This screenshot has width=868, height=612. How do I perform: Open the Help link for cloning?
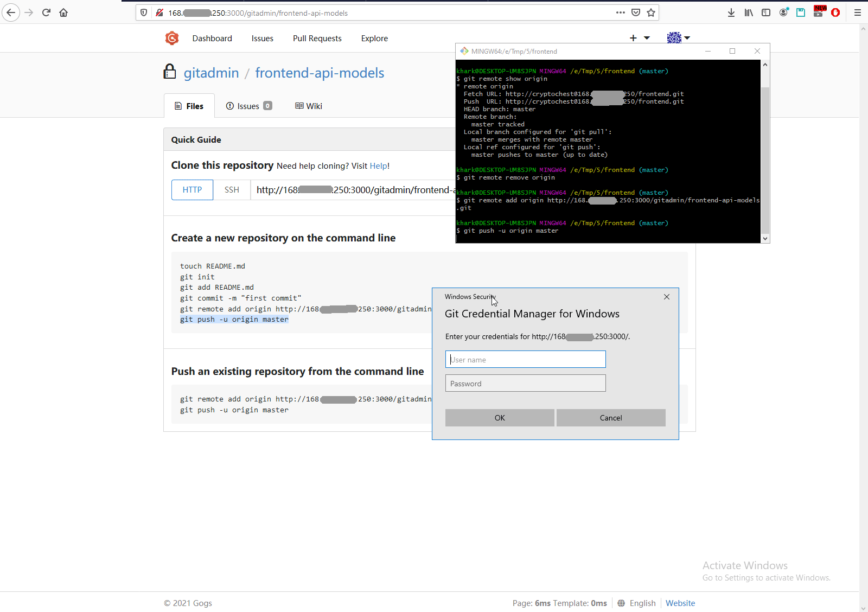tap(378, 166)
